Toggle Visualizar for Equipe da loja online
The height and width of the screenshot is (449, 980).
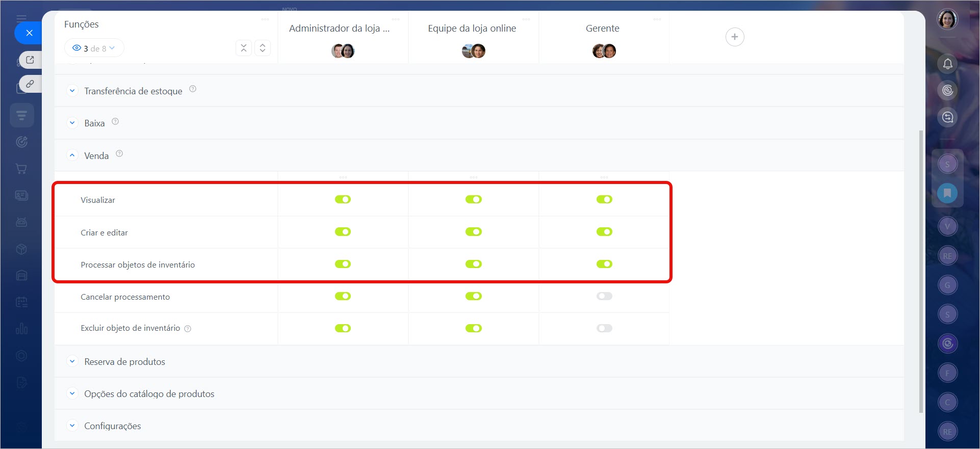click(474, 199)
